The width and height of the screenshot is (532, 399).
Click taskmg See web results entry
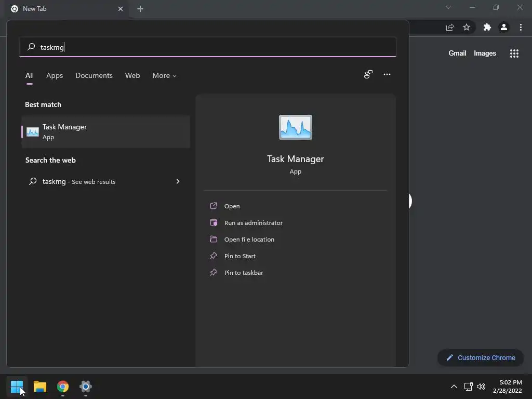(x=105, y=181)
